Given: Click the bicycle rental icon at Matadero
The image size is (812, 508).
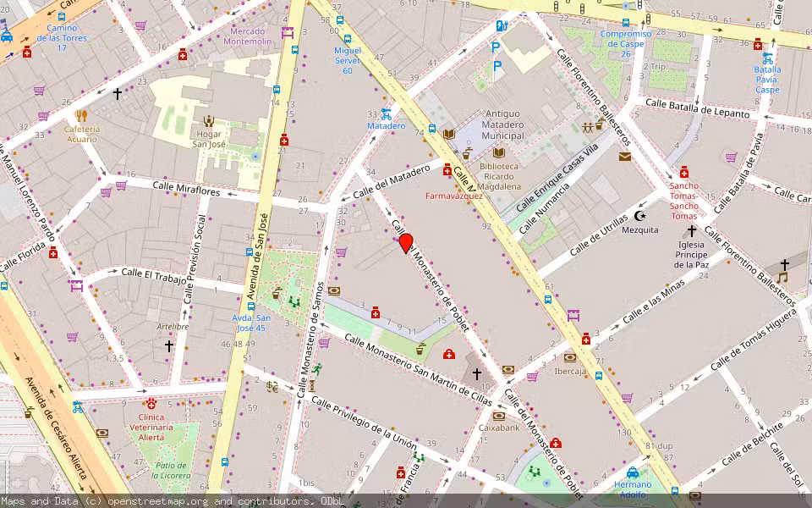Looking at the screenshot, I should (x=385, y=115).
